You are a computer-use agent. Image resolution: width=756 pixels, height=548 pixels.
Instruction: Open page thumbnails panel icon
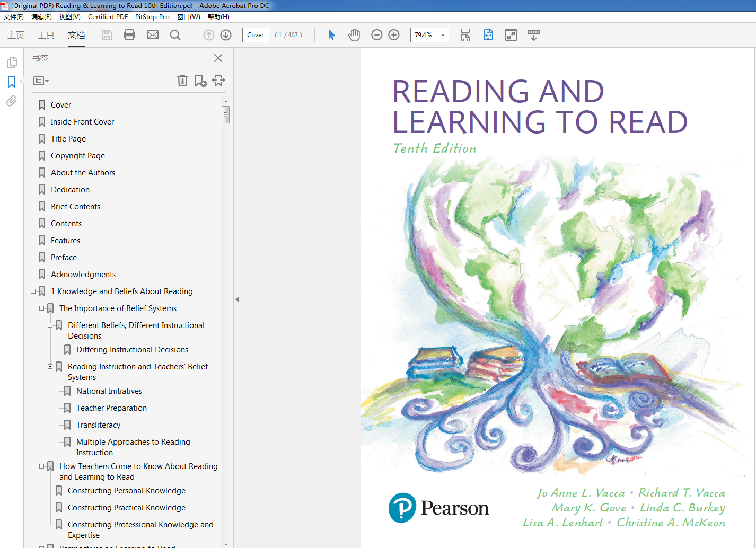[12, 63]
